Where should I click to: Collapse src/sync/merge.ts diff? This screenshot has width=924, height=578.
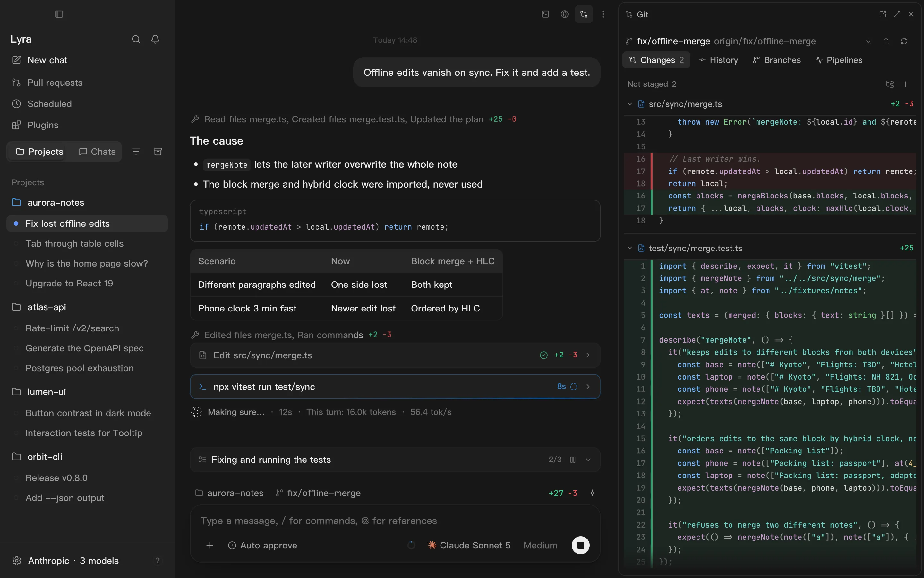[629, 104]
